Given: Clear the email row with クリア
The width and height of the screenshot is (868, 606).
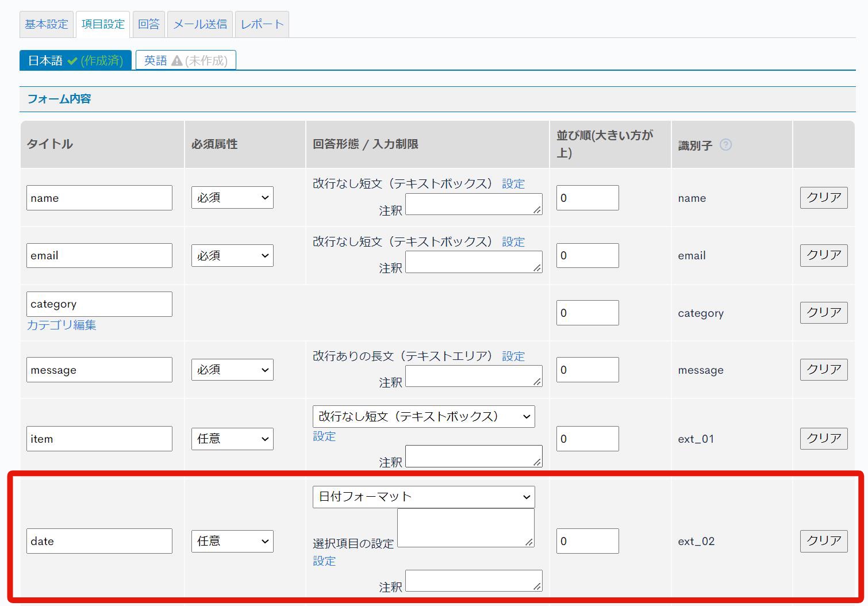Looking at the screenshot, I should (824, 255).
